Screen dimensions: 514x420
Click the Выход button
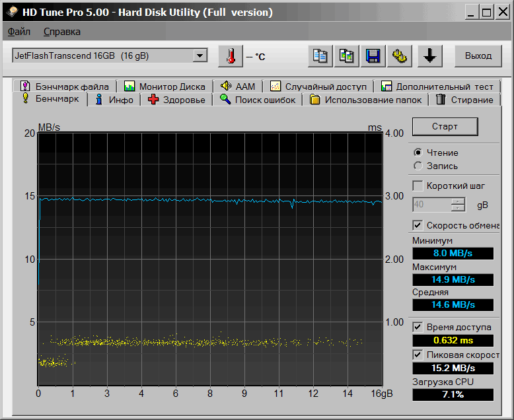[478, 56]
